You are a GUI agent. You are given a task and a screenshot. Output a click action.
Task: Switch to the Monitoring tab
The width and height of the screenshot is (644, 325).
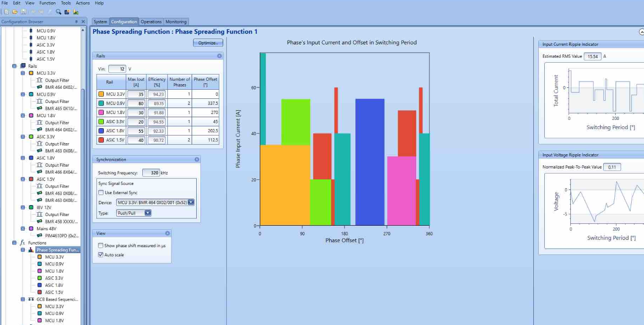coord(176,22)
